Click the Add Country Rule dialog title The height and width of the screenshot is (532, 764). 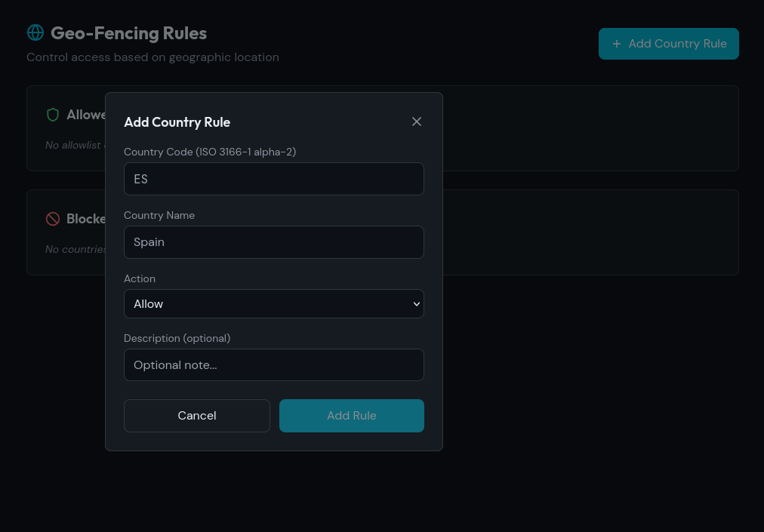tap(177, 122)
